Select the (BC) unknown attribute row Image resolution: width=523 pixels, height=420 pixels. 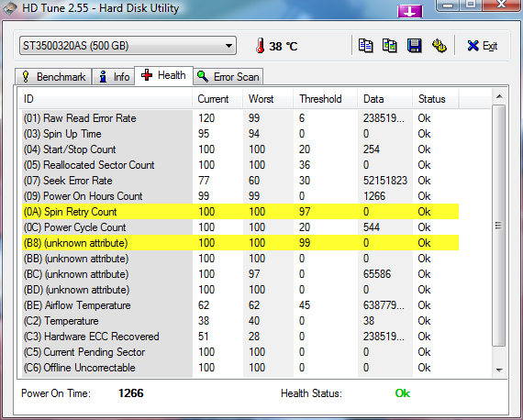pyautogui.click(x=240, y=274)
